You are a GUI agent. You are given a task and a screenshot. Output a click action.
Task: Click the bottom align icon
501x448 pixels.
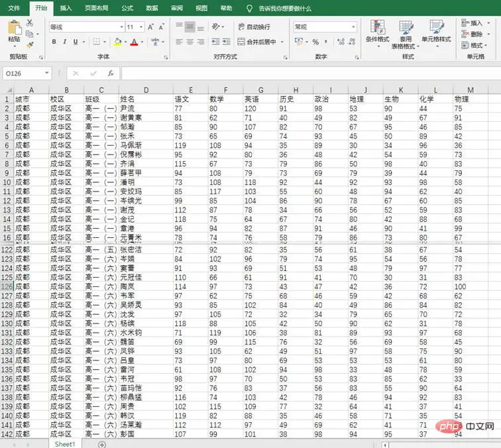click(201, 28)
